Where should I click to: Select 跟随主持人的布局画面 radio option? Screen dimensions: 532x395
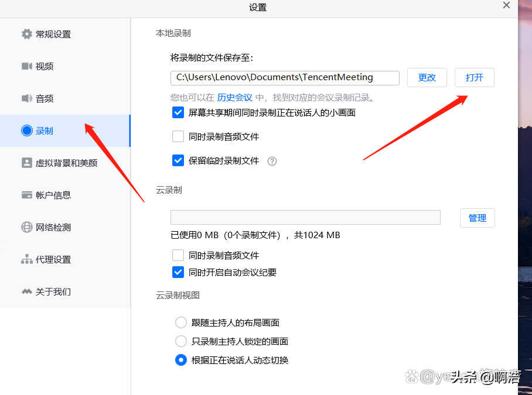click(x=181, y=322)
